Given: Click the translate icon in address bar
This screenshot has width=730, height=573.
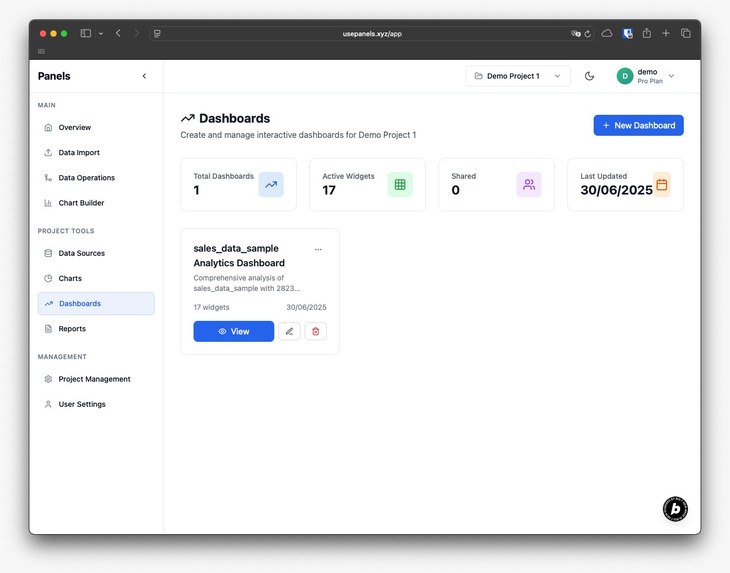Looking at the screenshot, I should [x=576, y=34].
